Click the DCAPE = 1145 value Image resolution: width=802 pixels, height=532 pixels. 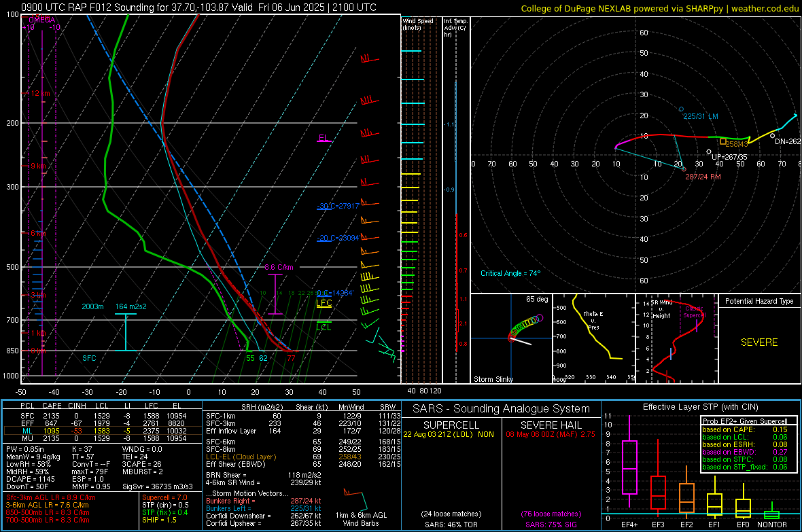point(31,479)
